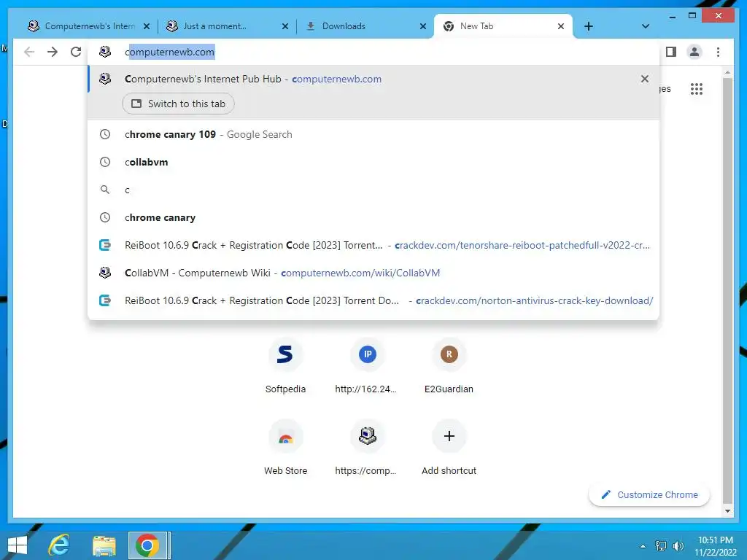This screenshot has width=747, height=560.
Task: Close the Just a moment tab
Action: tap(285, 27)
